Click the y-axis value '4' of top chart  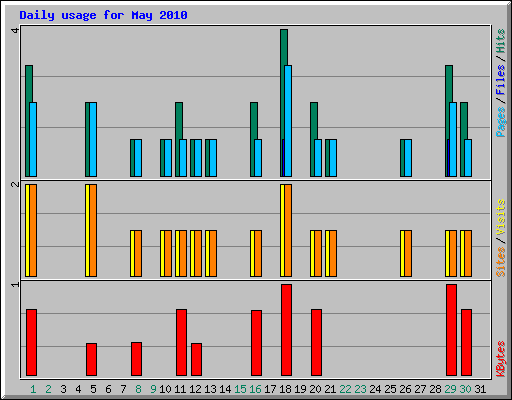(x=15, y=31)
